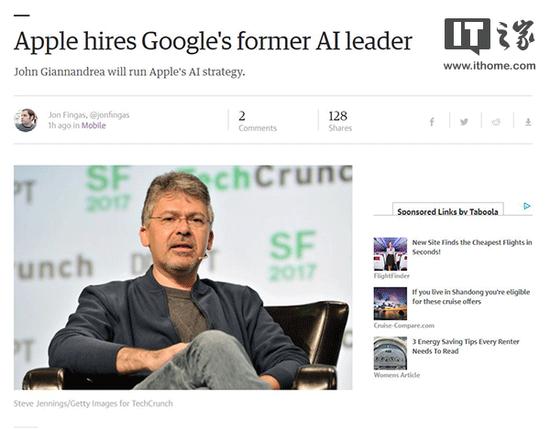Open @jonfingas Twitter handle link

coord(109,115)
